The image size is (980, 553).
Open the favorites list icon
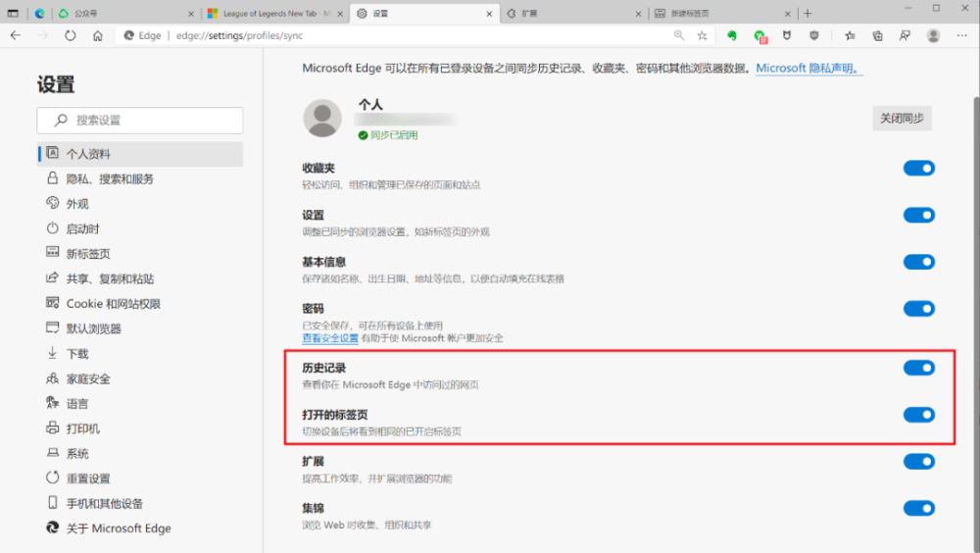tap(850, 35)
